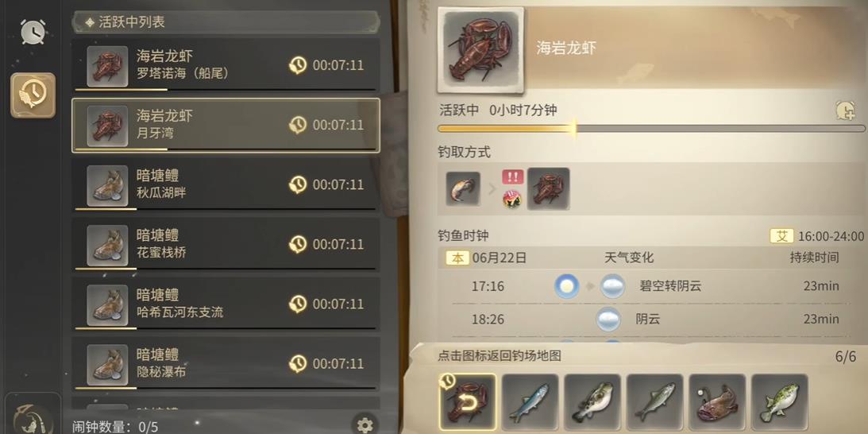The height and width of the screenshot is (434, 868).
Task: Click the shrimp bait icon under 钓取方式
Action: (463, 189)
